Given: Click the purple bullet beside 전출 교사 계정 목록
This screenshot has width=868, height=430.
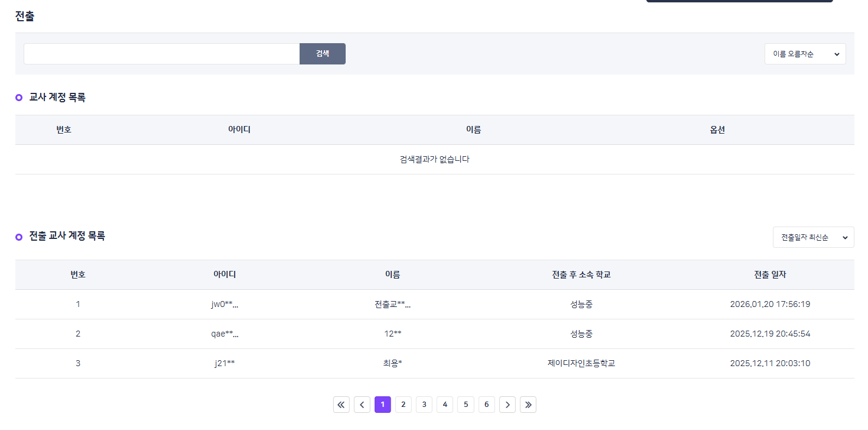Looking at the screenshot, I should (19, 237).
